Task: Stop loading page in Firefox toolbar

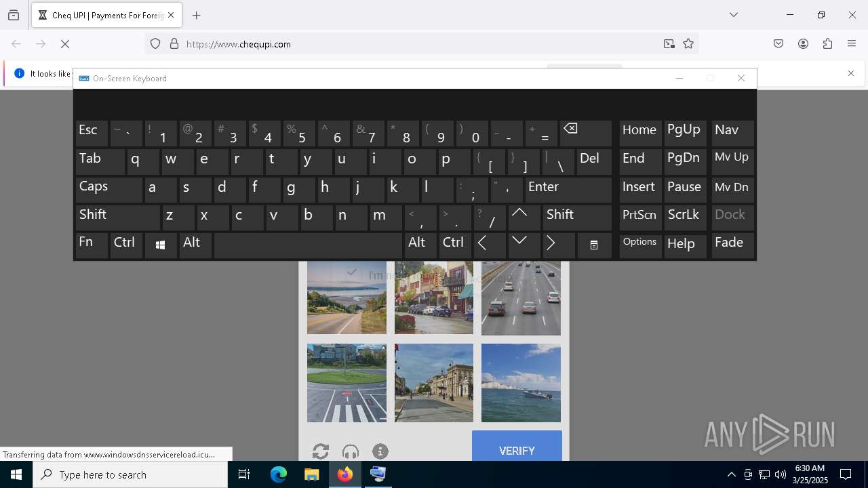Action: (x=65, y=44)
